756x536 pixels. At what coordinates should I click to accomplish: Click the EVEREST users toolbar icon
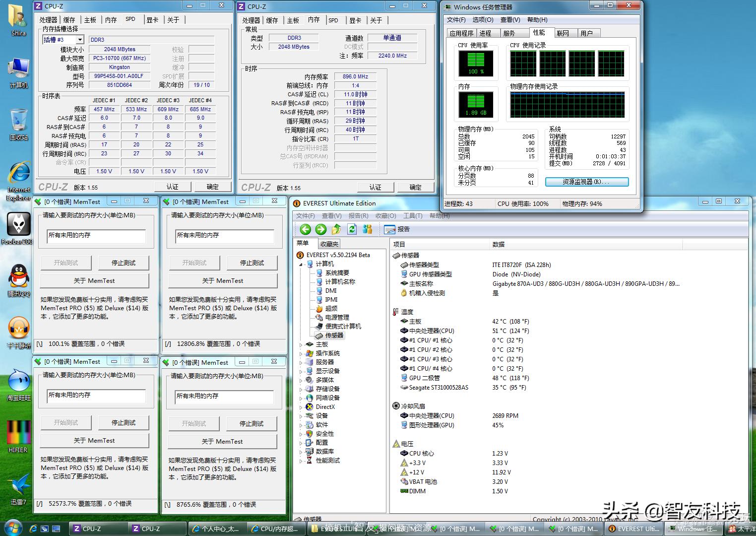point(368,229)
